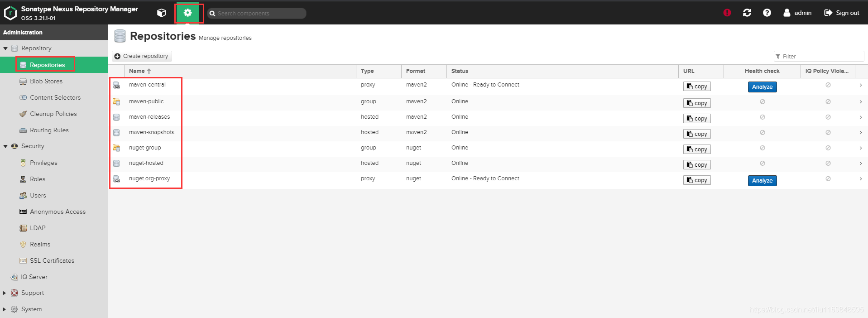Click the maven-releases hosted repository icon
Image resolution: width=868 pixels, height=318 pixels.
(x=116, y=117)
